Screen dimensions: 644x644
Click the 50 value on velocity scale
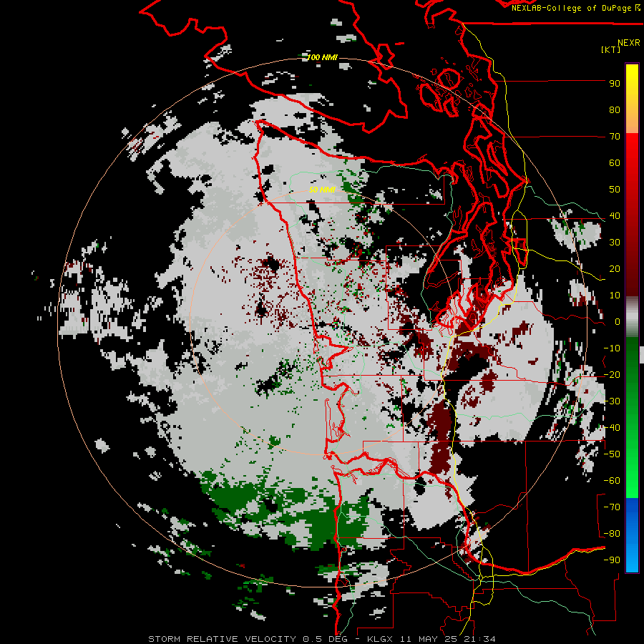[x=615, y=190]
